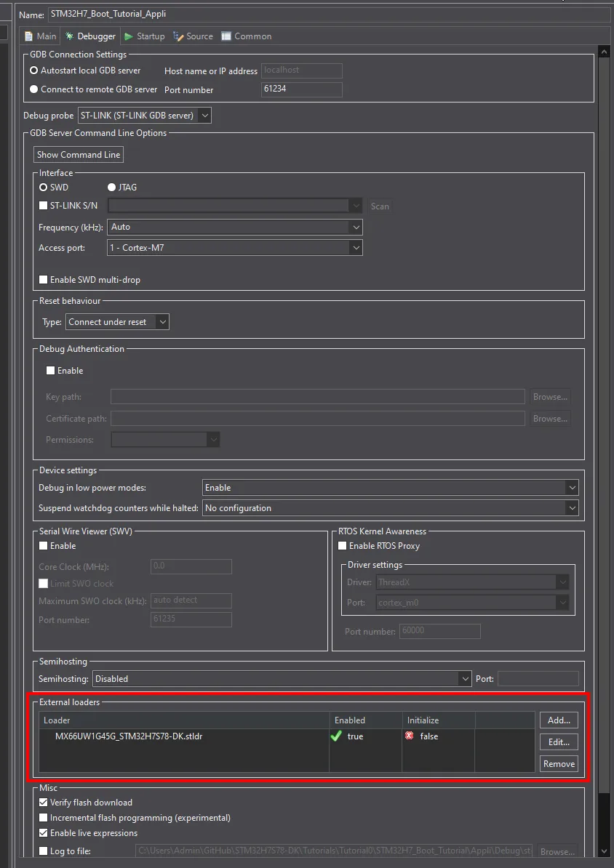Screen dimensions: 614x868
Task: Open the Debug probe dropdown
Action: [145, 115]
